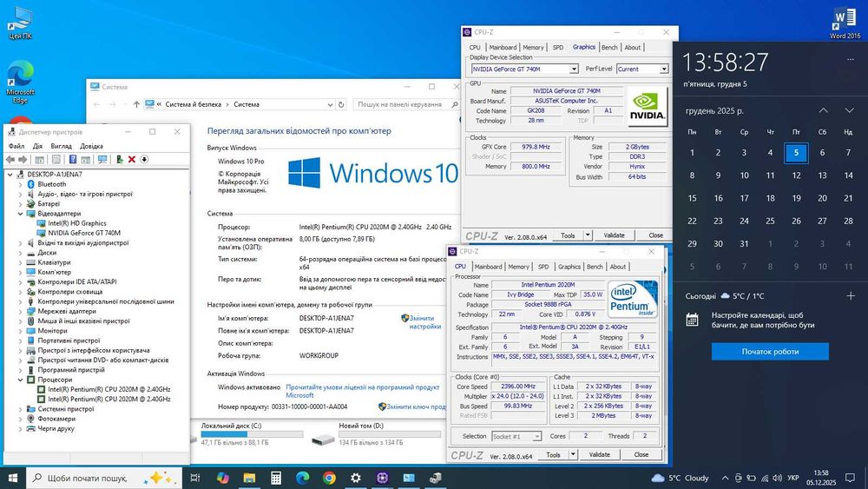
Task: Click the Update driver green arrow icon
Action: (x=119, y=160)
